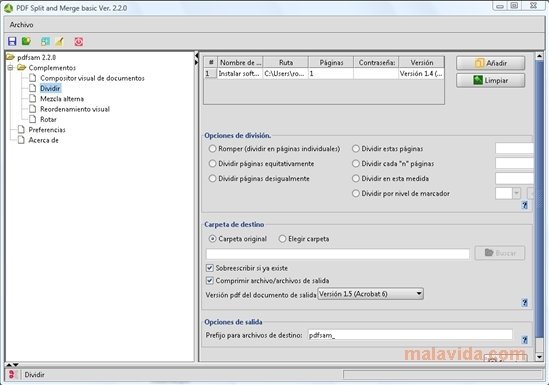Click the C:\Users\ro... path cell

(286, 74)
